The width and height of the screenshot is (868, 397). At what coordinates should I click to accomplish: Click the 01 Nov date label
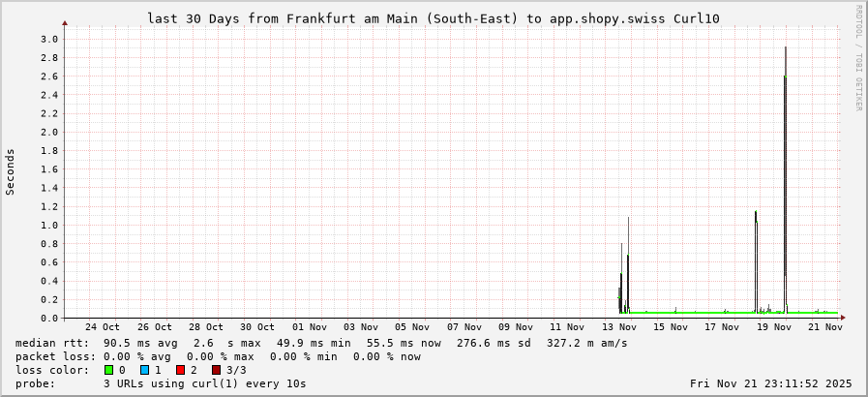click(309, 327)
